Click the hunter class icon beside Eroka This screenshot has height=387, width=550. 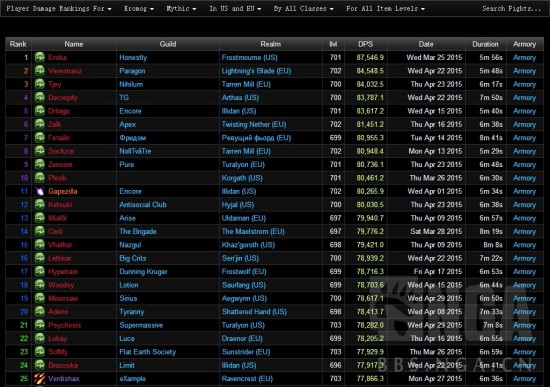(x=40, y=57)
